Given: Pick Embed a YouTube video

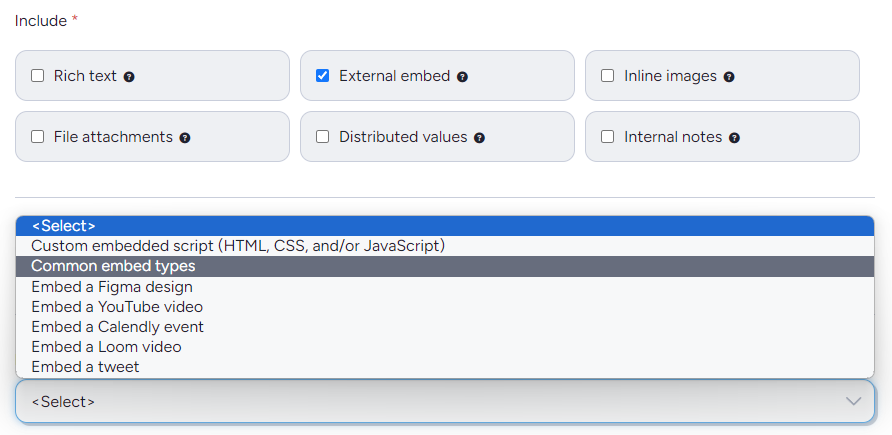Looking at the screenshot, I should point(117,307).
